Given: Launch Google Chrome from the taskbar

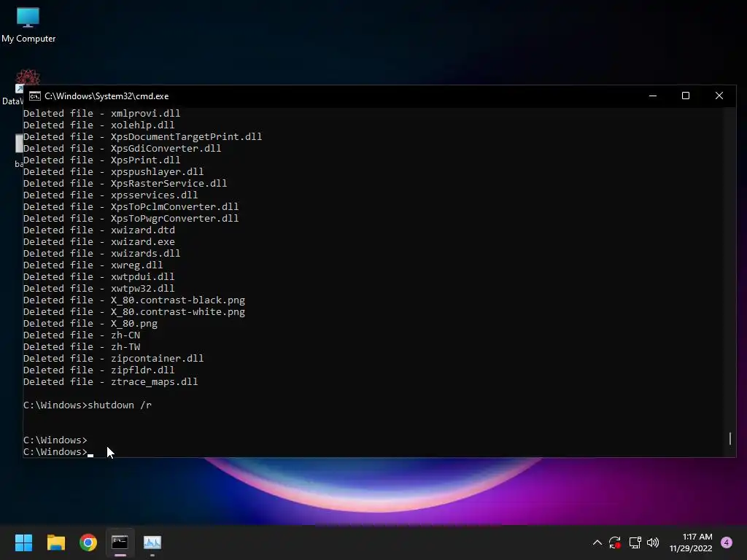Looking at the screenshot, I should tap(88, 542).
